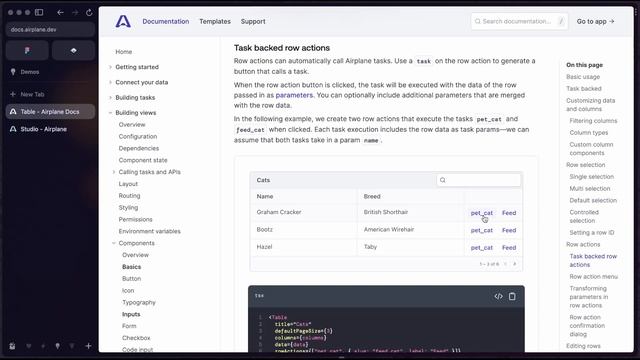Reload the current page
640x360 pixels.
click(89, 12)
